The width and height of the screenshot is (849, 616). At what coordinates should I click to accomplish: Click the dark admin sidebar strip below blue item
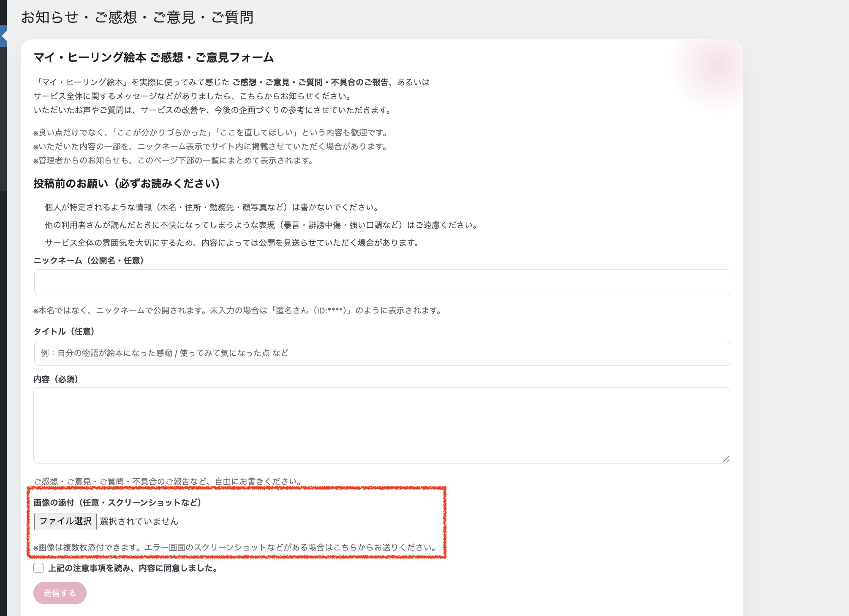3,118
